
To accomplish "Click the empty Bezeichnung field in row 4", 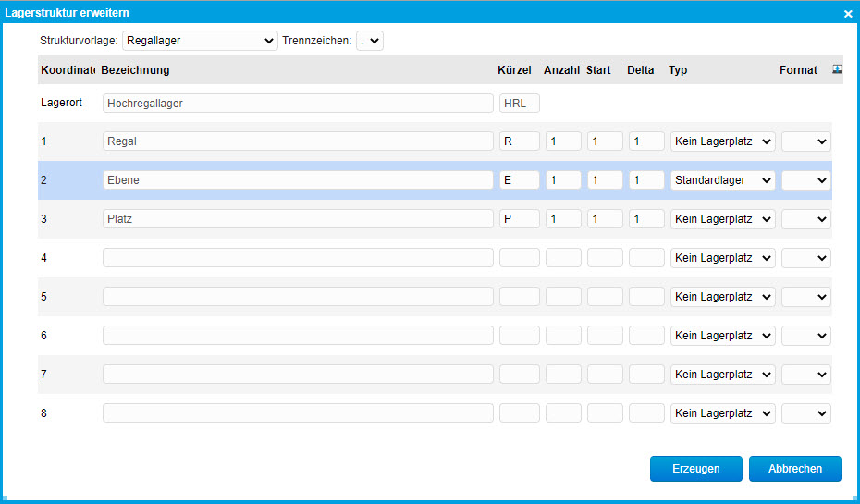I will click(298, 258).
